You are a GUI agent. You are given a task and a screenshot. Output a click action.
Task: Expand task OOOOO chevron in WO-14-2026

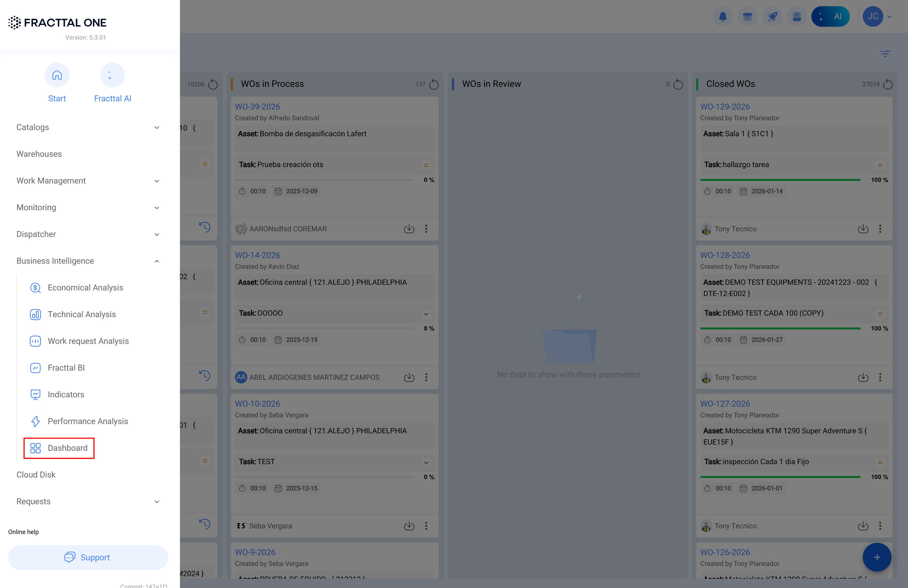point(426,314)
